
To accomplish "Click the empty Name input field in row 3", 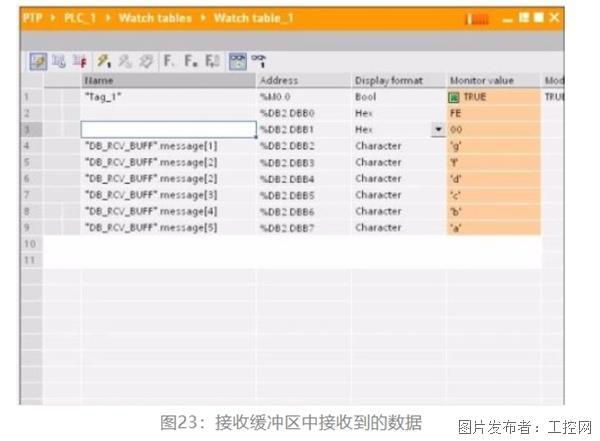I will [168, 130].
